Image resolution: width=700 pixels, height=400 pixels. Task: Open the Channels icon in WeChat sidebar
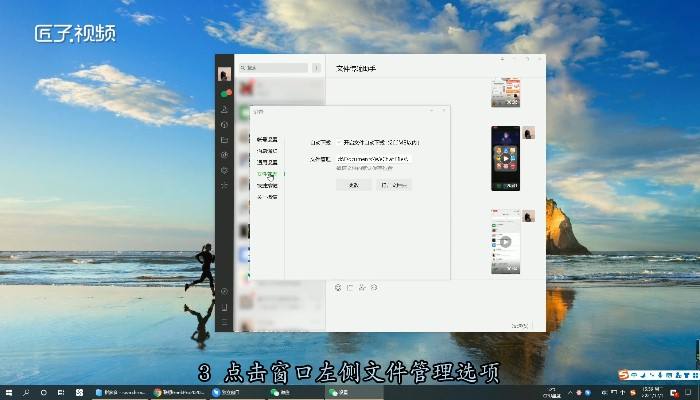[225, 170]
